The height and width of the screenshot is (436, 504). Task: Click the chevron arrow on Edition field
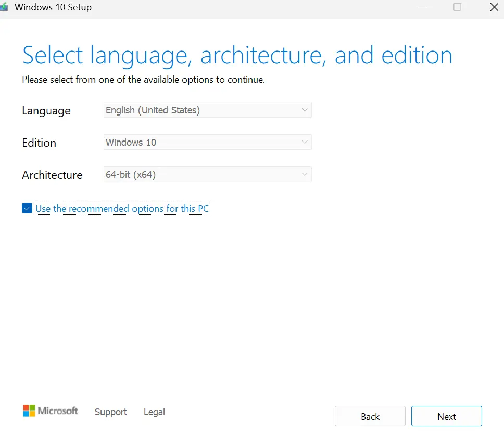coord(305,143)
